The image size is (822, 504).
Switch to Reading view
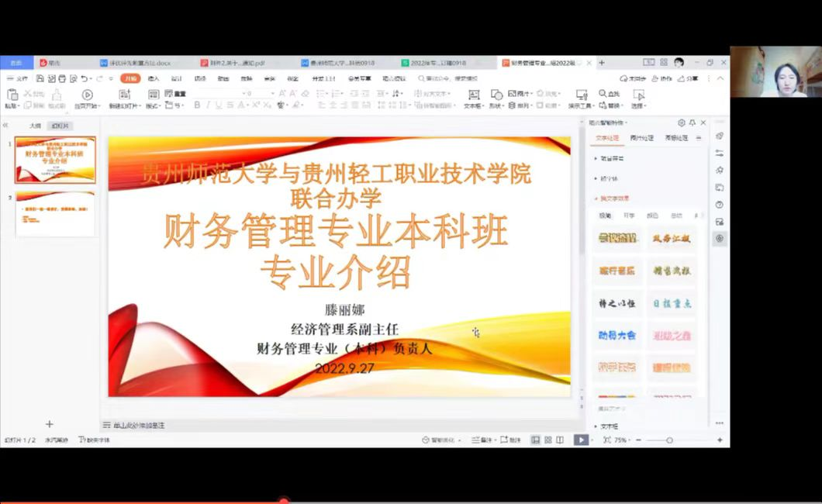(x=560, y=440)
